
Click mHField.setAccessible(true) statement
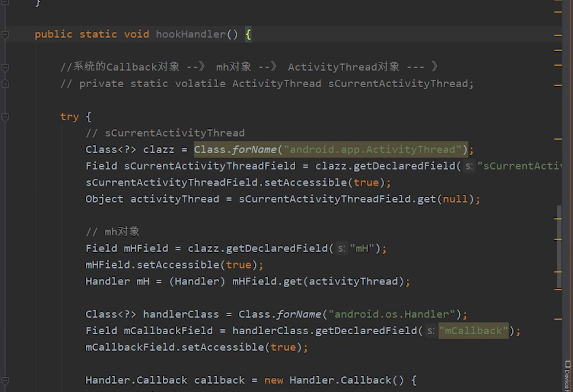(174, 265)
